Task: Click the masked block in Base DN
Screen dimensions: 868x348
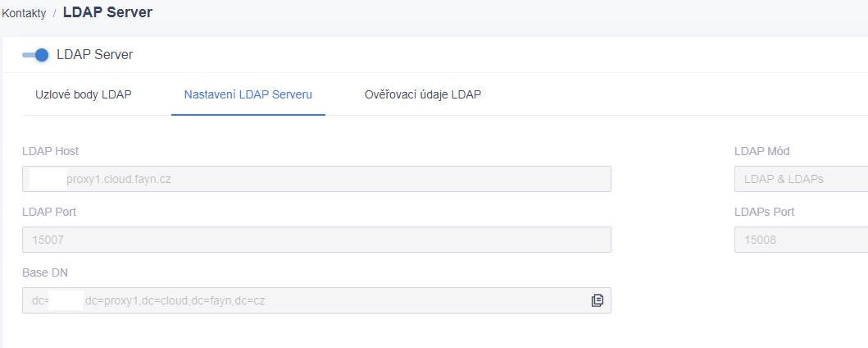Action: (x=66, y=300)
